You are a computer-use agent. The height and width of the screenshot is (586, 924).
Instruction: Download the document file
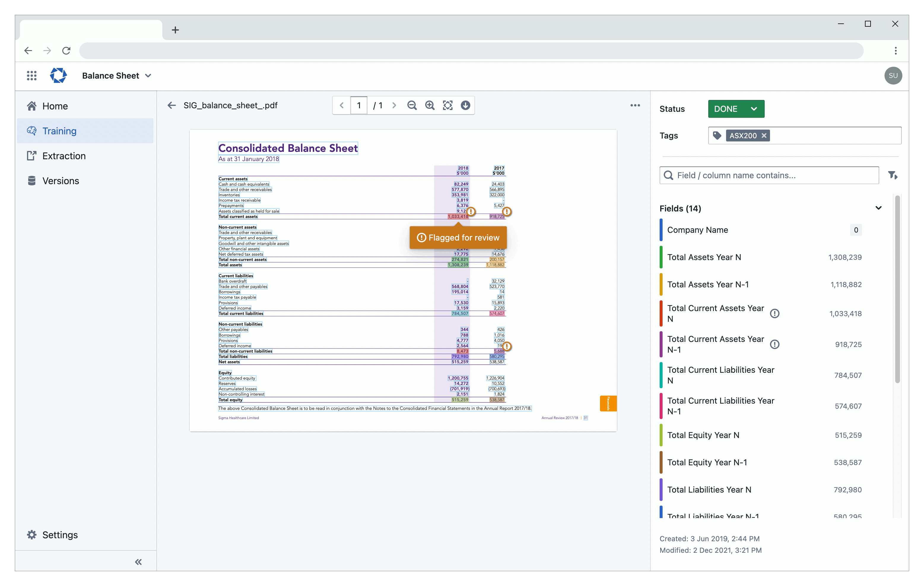[465, 105]
